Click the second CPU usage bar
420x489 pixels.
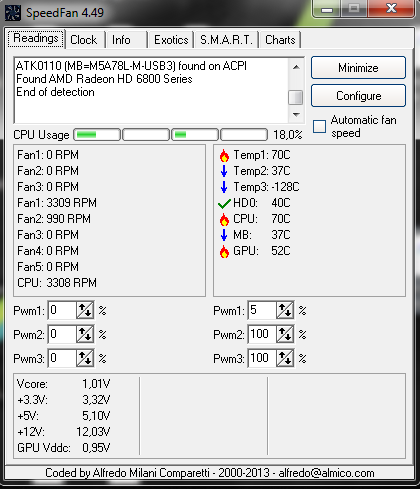pyautogui.click(x=146, y=135)
